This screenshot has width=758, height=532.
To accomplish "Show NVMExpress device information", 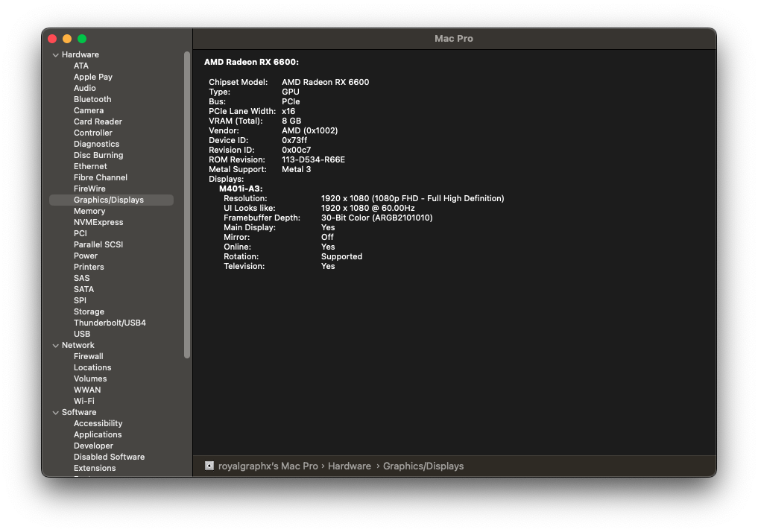I will click(98, 222).
